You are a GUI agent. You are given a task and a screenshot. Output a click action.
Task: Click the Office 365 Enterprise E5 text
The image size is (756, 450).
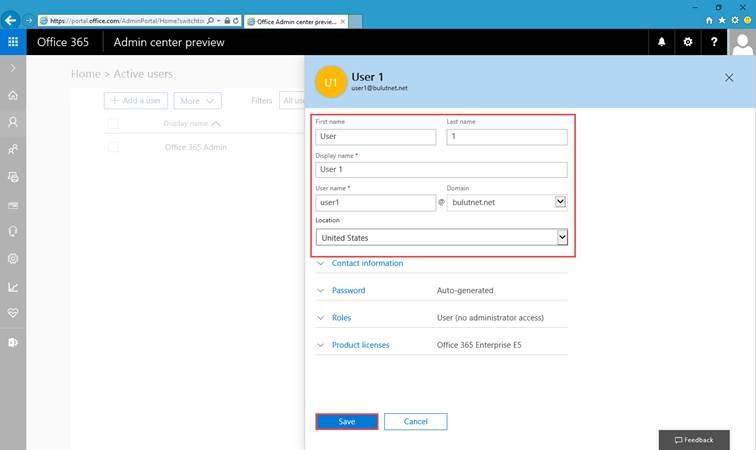(479, 345)
